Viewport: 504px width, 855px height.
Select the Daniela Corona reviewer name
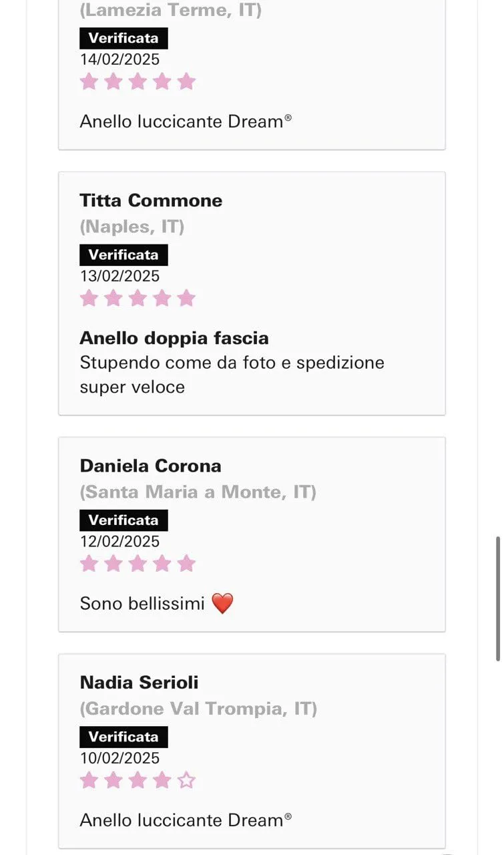[150, 466]
